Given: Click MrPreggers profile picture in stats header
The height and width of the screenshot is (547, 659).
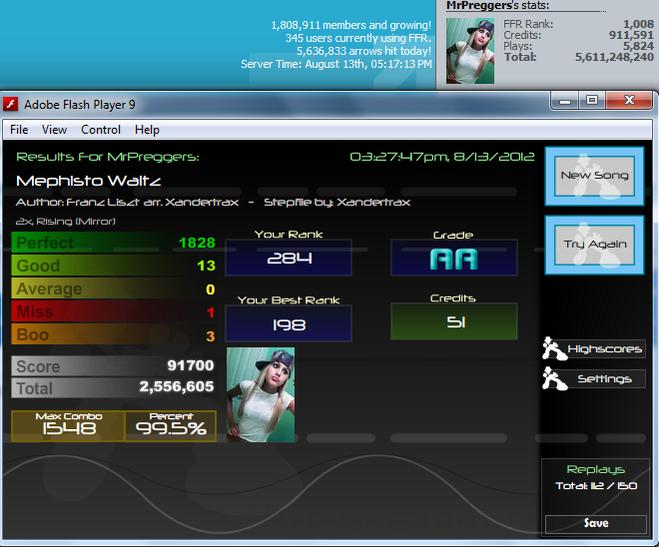Looking at the screenshot, I should 470,51.
